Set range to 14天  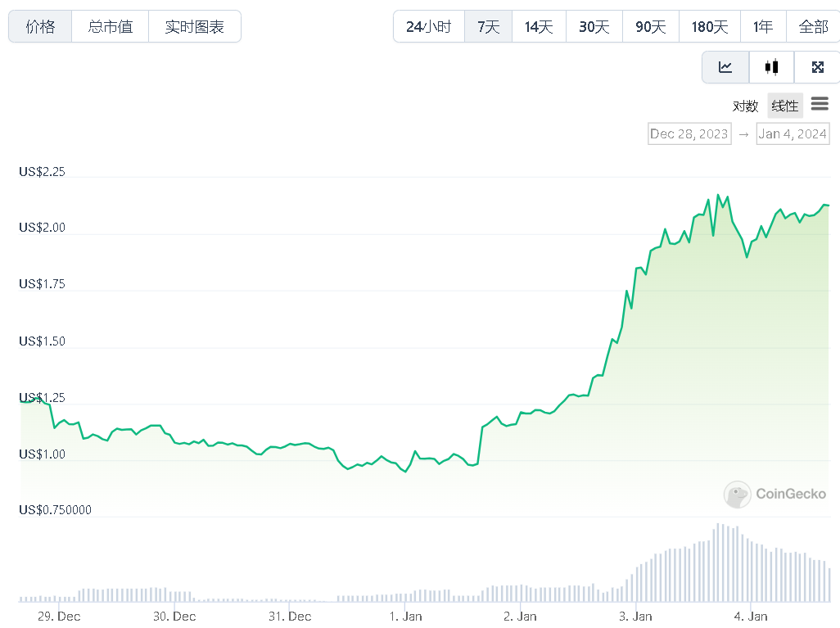pos(539,26)
